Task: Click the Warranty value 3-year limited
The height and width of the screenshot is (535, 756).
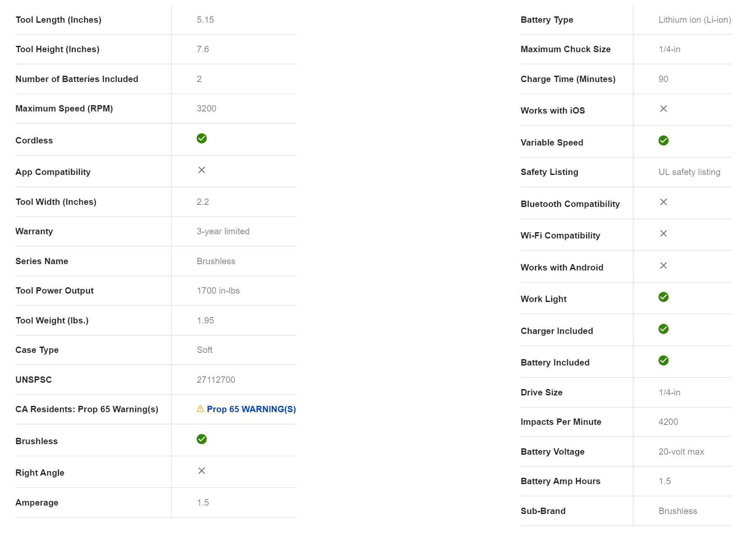Action: (x=223, y=231)
